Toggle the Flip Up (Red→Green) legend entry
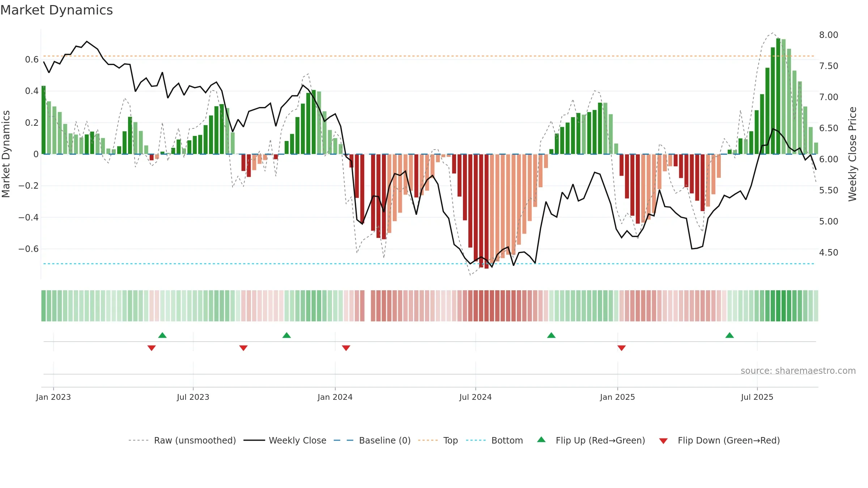Screen dimensions: 868x488 pyautogui.click(x=591, y=440)
